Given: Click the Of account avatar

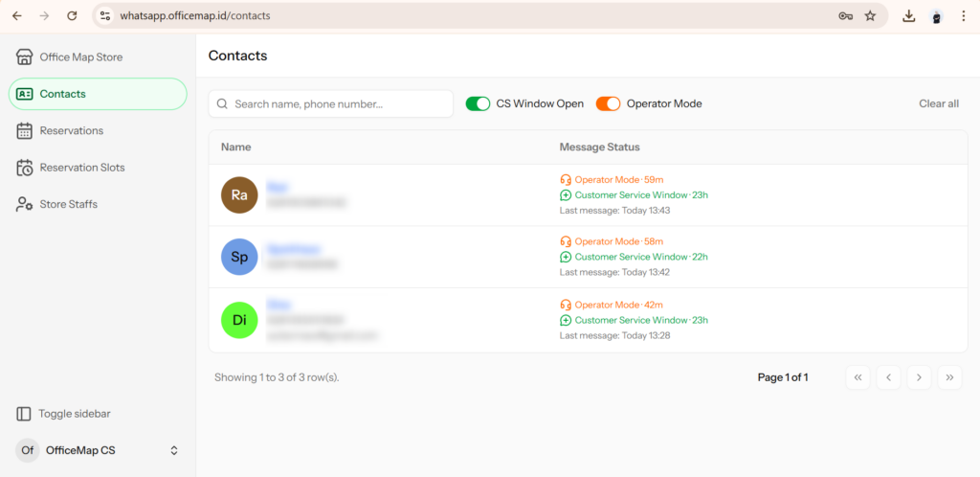Looking at the screenshot, I should [28, 450].
